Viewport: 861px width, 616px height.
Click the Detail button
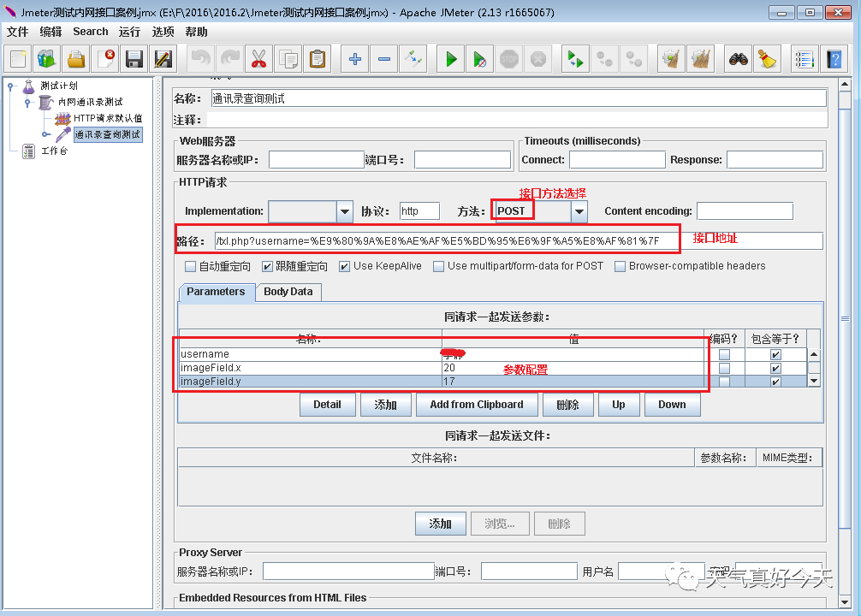click(x=327, y=405)
